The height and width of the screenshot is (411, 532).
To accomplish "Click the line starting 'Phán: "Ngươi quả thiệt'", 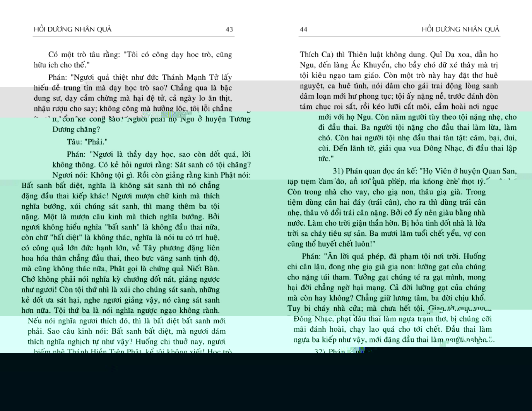I will [x=140, y=77].
